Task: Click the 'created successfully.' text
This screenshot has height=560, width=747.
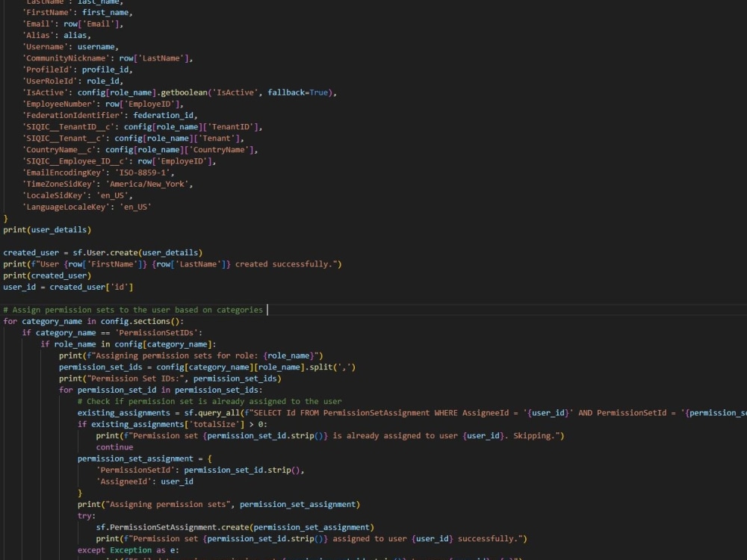Action: click(286, 264)
